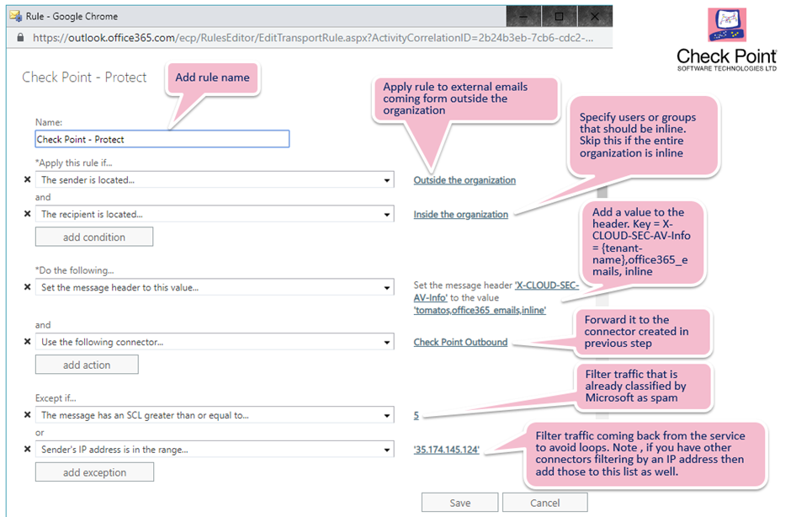
Task: Click the 'Except if...' label
Action: pos(56,397)
